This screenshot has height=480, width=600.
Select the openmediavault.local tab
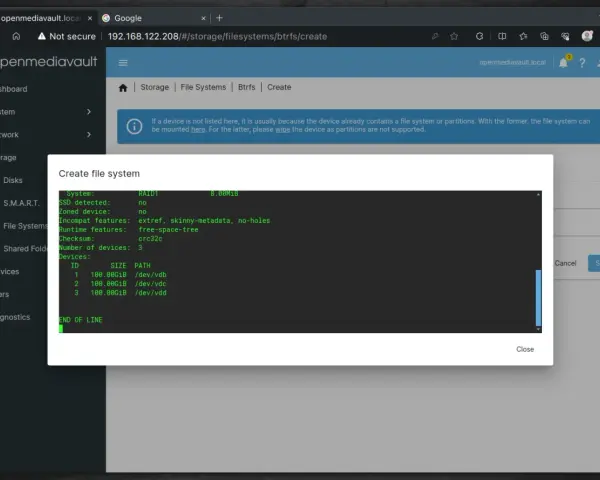(46, 18)
